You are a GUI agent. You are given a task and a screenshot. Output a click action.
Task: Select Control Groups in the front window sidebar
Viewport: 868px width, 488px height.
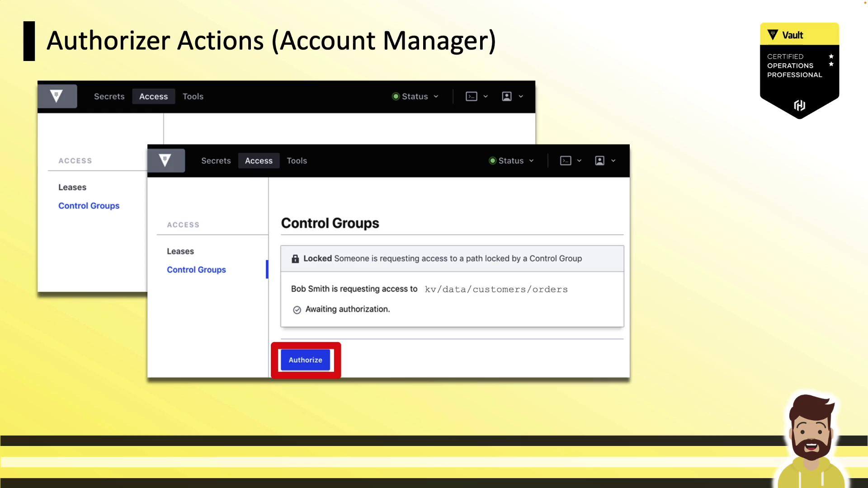(196, 270)
